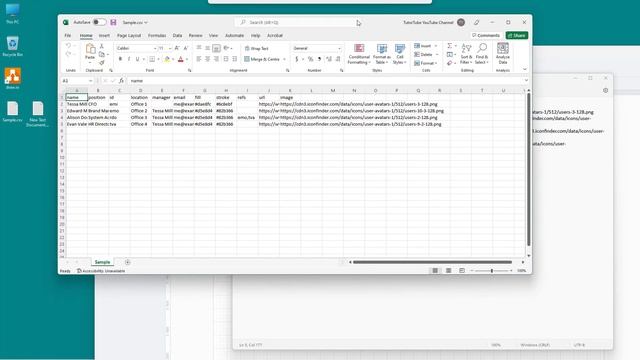Click the Save icon in Excel title bar

point(113,22)
